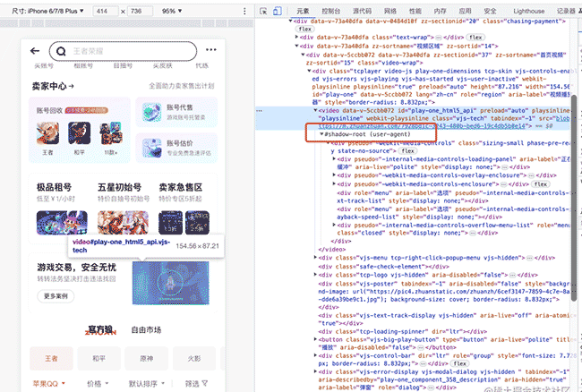Tap the 王者 game thumbnail under 账号回收
582x392 pixels.
[47, 133]
